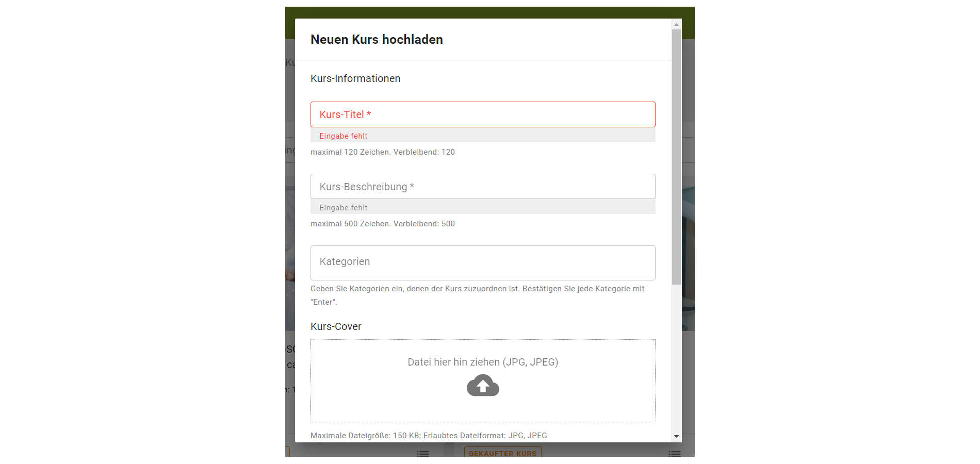
Task: Click the 'Maximale Dateigröße: 150 KB' hint
Action: point(429,436)
